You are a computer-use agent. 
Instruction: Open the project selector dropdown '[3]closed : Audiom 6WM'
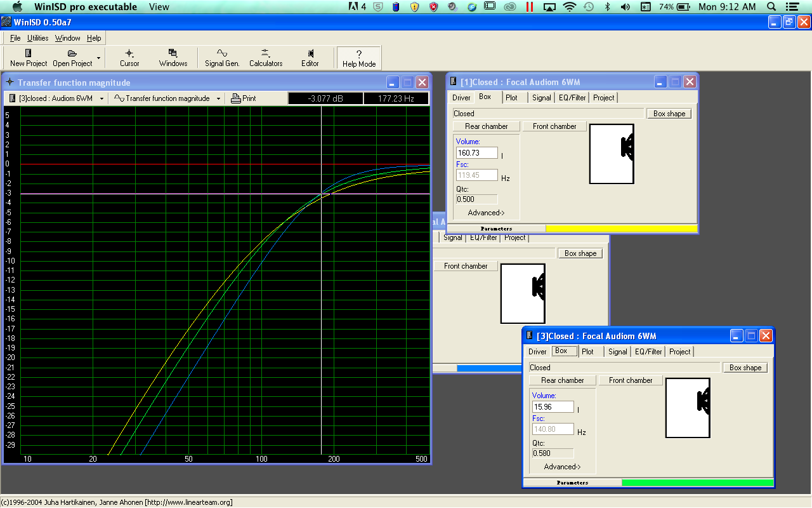click(56, 98)
